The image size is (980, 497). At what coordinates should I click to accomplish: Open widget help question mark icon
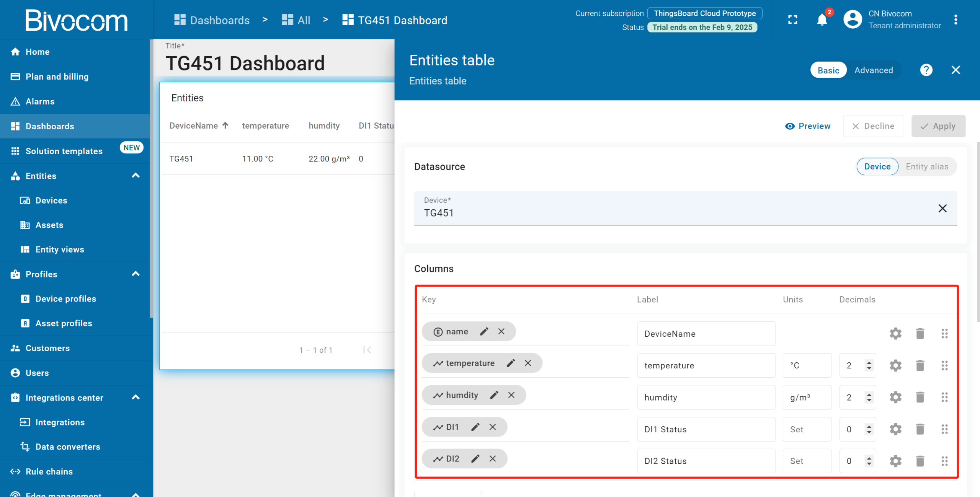[x=926, y=70]
